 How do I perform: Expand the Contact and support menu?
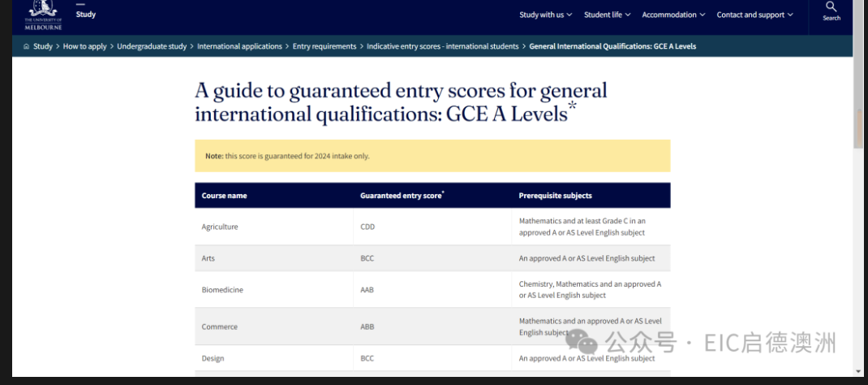point(754,15)
